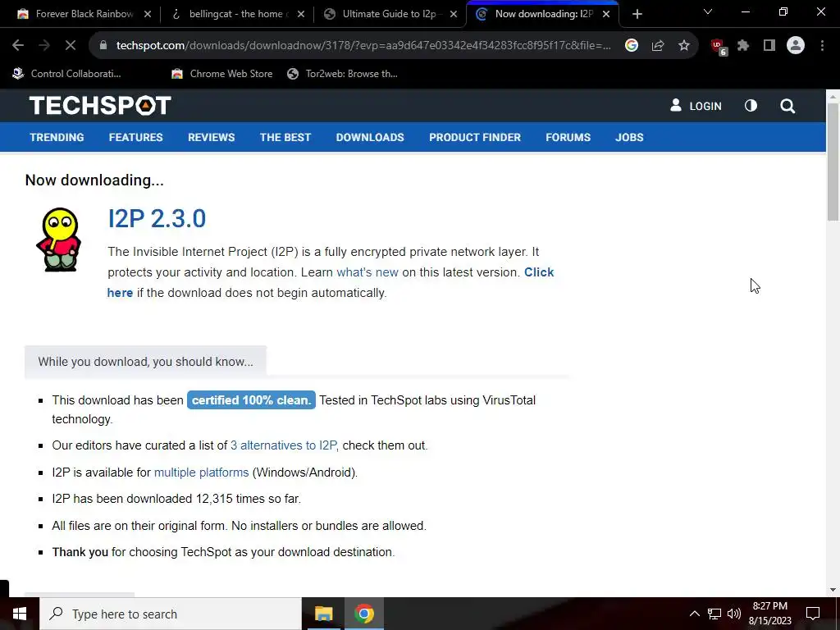Viewport: 840px width, 630px height.
Task: Click the LOGIN user button
Action: (696, 106)
